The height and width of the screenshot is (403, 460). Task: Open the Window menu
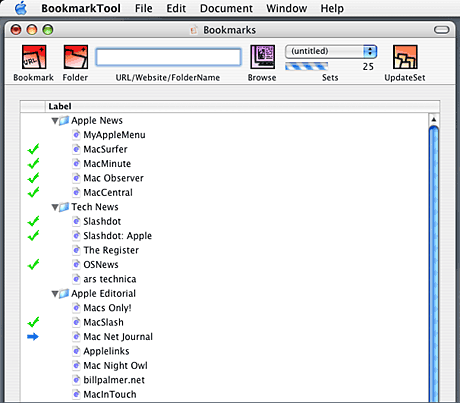[287, 8]
